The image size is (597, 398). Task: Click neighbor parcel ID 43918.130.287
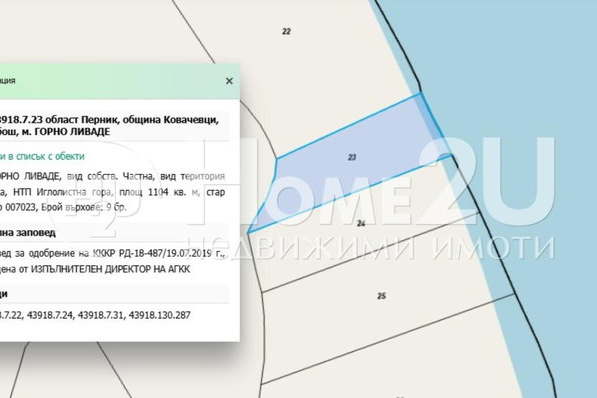160,315
